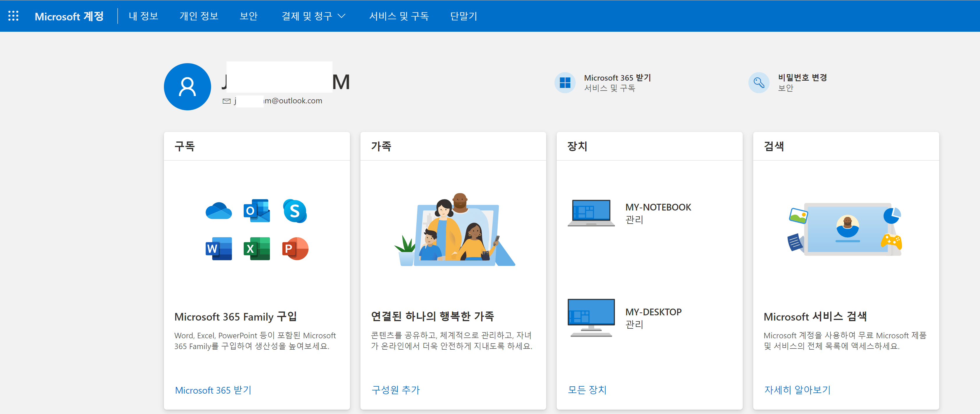The image size is (980, 414).
Task: Click the MY-NOTEBOOK device name
Action: coord(658,207)
